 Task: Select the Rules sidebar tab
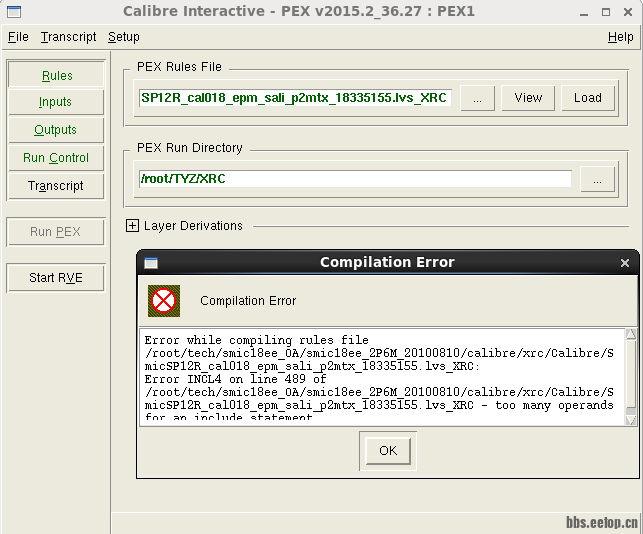coord(56,74)
